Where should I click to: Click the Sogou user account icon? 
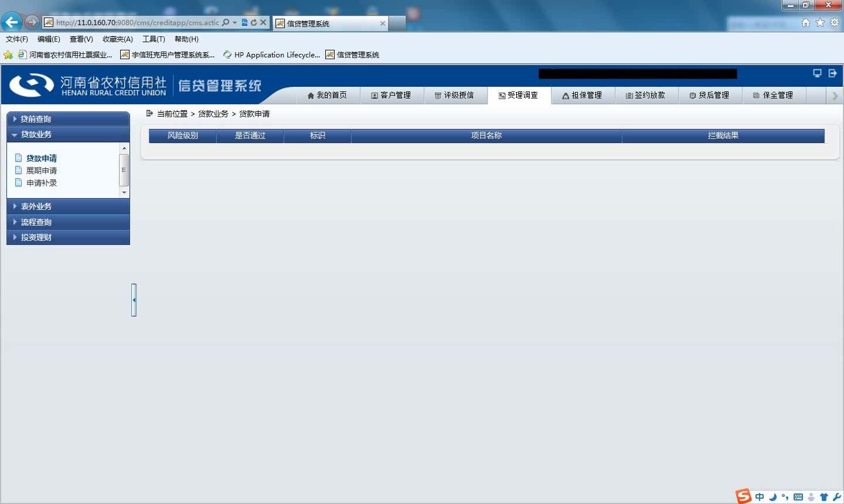(811, 497)
